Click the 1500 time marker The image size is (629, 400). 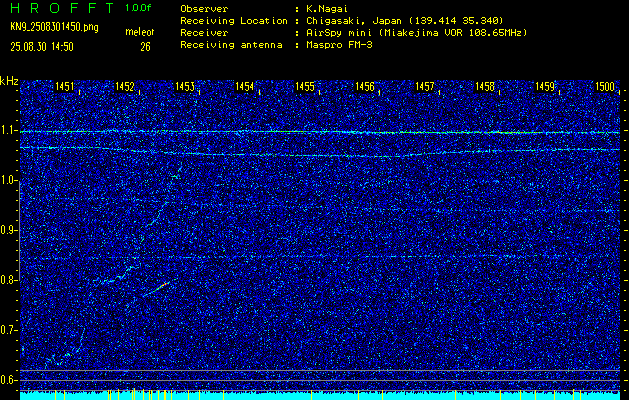point(605,86)
